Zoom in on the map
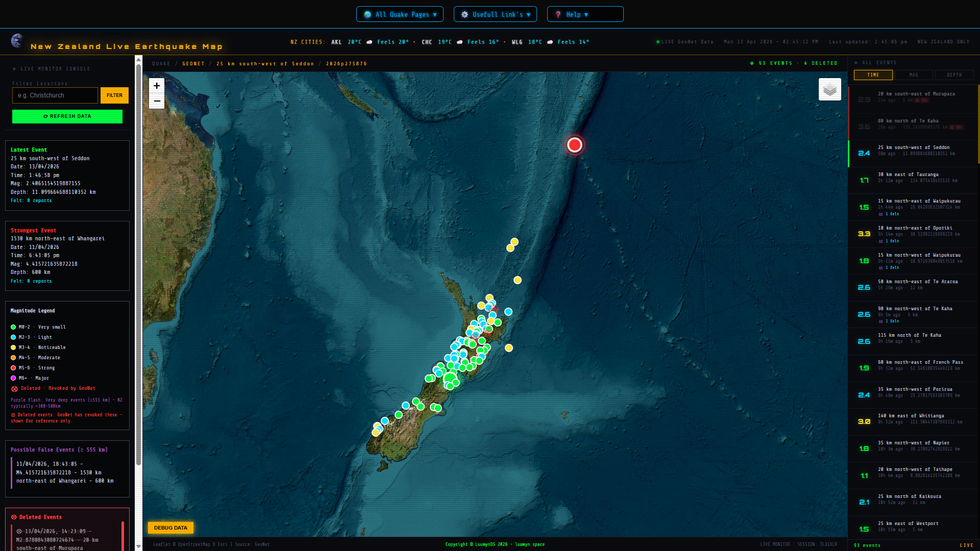Screen dimensions: 980x551 [157, 86]
